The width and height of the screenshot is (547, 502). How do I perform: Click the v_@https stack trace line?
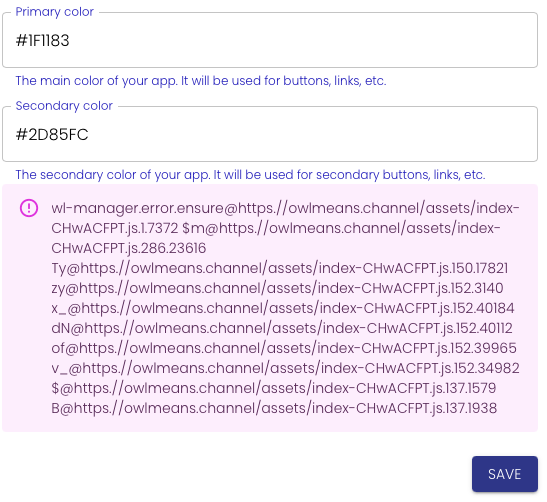(285, 368)
